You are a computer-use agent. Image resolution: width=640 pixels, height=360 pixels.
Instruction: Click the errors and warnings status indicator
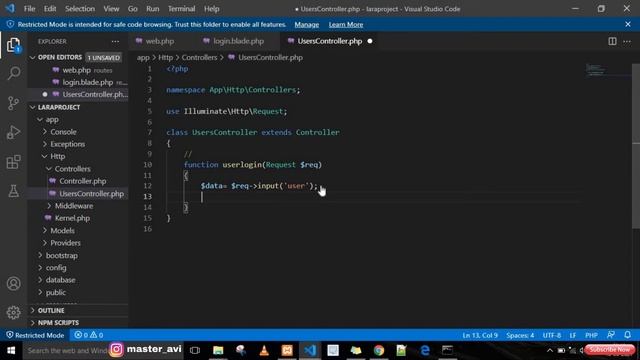(89, 335)
